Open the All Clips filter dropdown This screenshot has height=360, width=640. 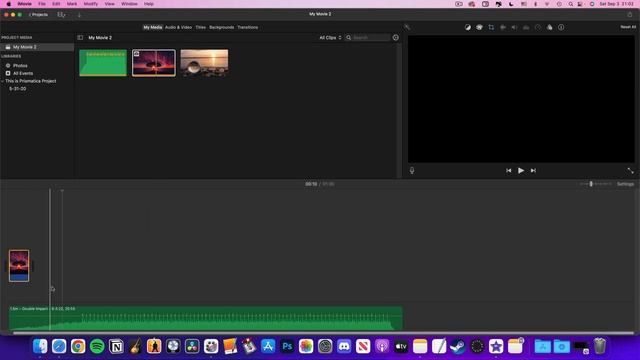click(330, 38)
